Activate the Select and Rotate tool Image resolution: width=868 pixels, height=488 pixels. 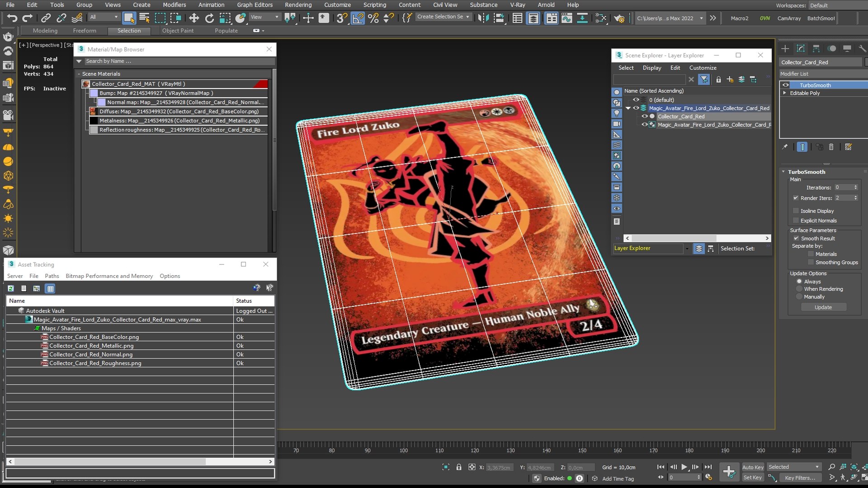209,18
